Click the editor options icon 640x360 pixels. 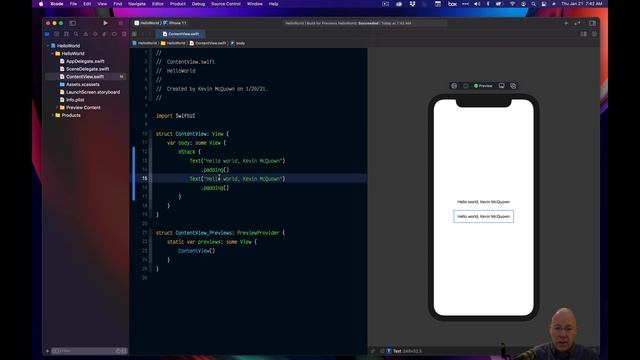[x=584, y=34]
